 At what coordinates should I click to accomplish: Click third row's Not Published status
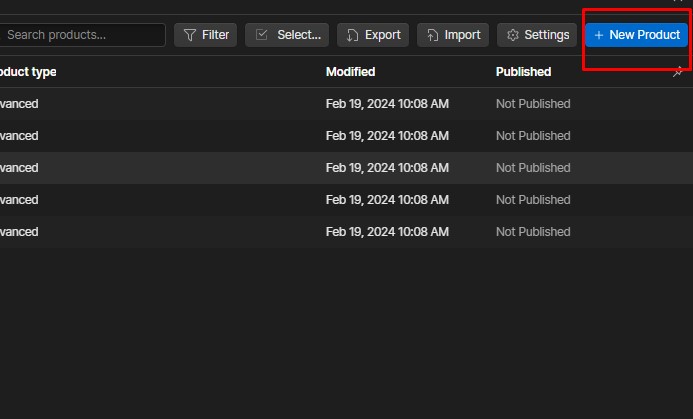pos(533,168)
